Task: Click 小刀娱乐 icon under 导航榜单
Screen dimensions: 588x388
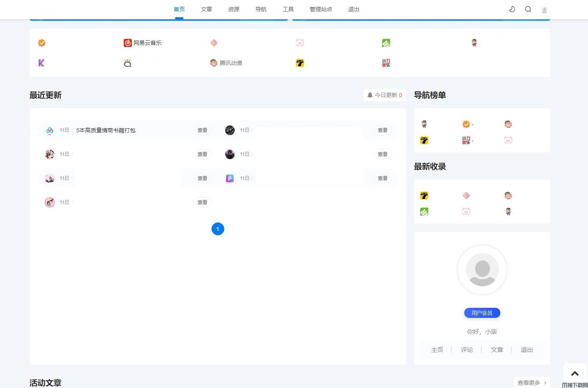Action: click(x=466, y=140)
